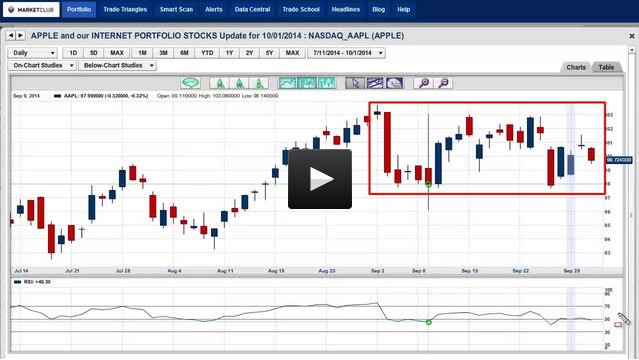Viewport: 639px width, 360px height.
Task: Switch to the Table tab
Action: click(606, 67)
